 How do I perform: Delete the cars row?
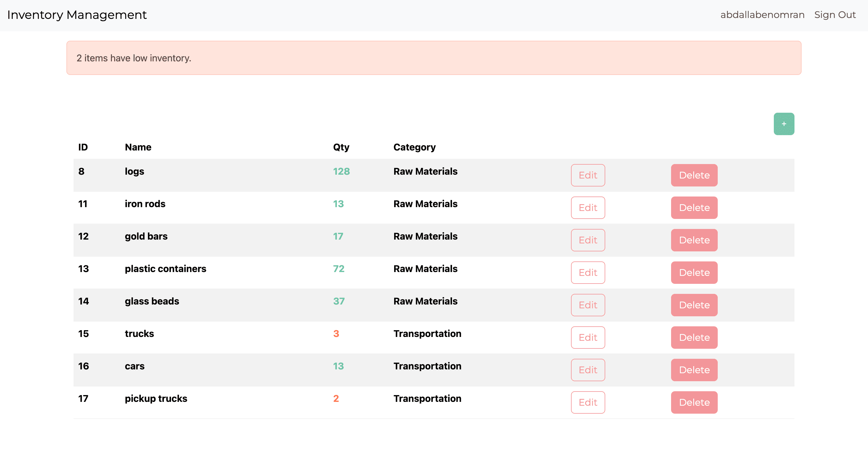point(694,370)
